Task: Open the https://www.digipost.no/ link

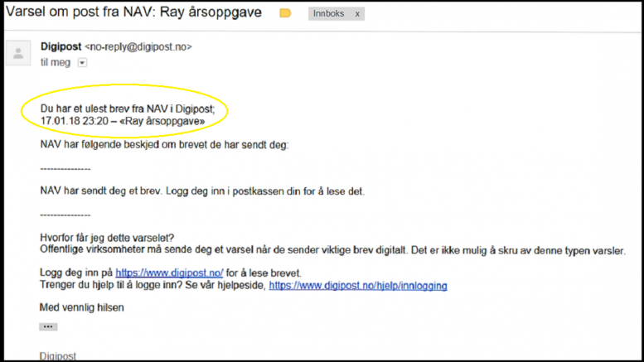Action: (x=169, y=273)
